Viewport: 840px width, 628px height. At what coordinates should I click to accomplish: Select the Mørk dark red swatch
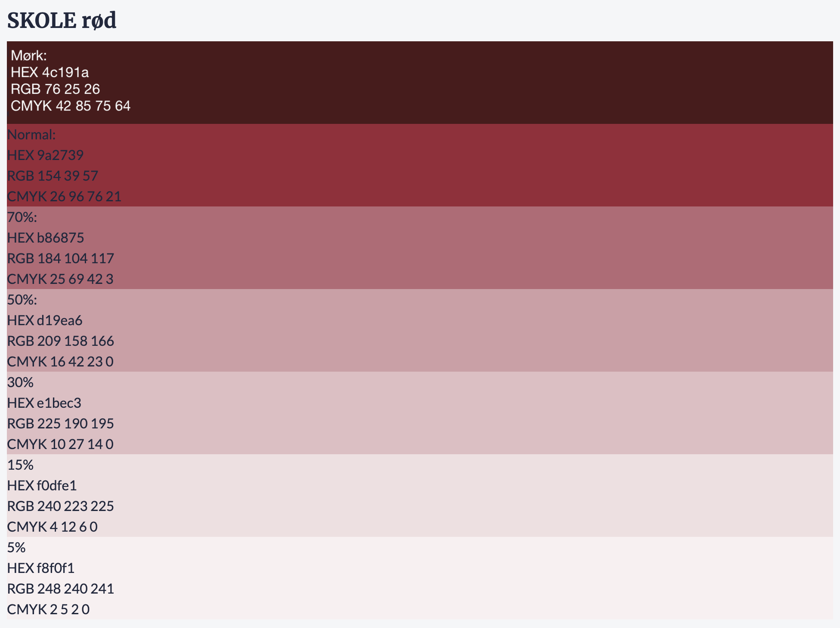point(420,83)
